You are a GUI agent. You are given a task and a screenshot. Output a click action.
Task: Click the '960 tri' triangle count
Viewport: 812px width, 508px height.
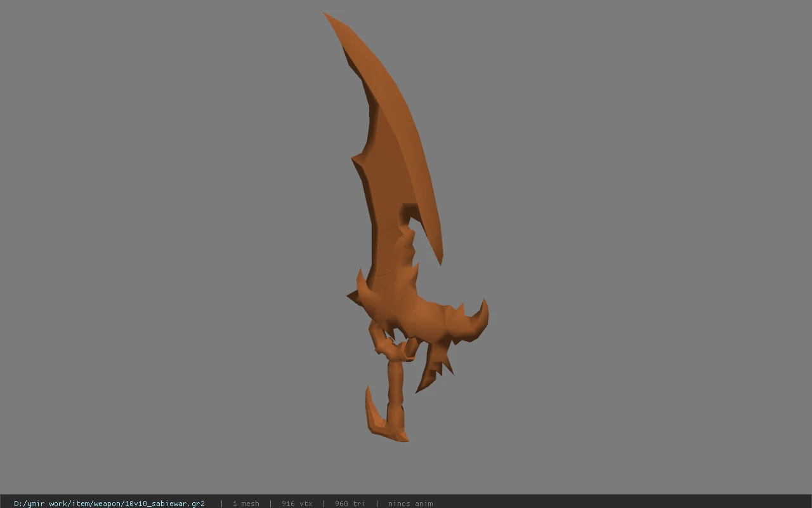click(350, 504)
